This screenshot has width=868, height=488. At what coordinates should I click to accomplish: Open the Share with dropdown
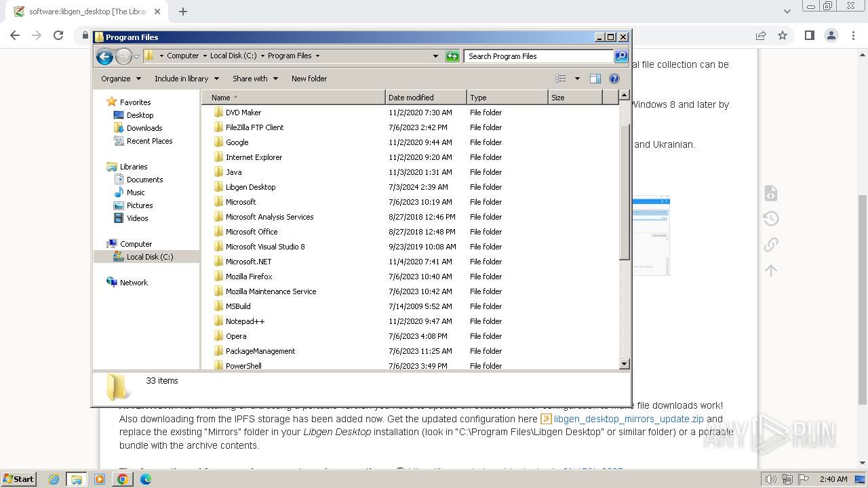(x=255, y=79)
